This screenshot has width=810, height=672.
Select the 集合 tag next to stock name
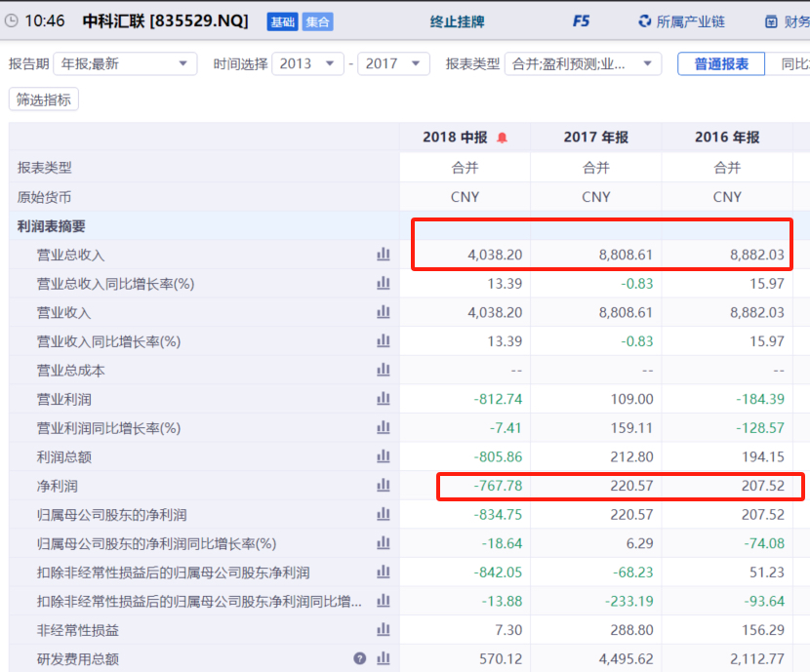click(x=316, y=20)
